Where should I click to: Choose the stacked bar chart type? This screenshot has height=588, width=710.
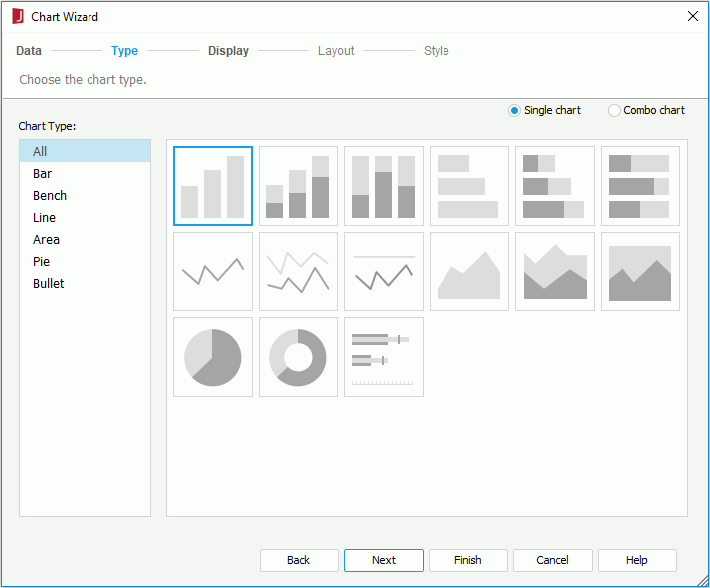tap(298, 186)
